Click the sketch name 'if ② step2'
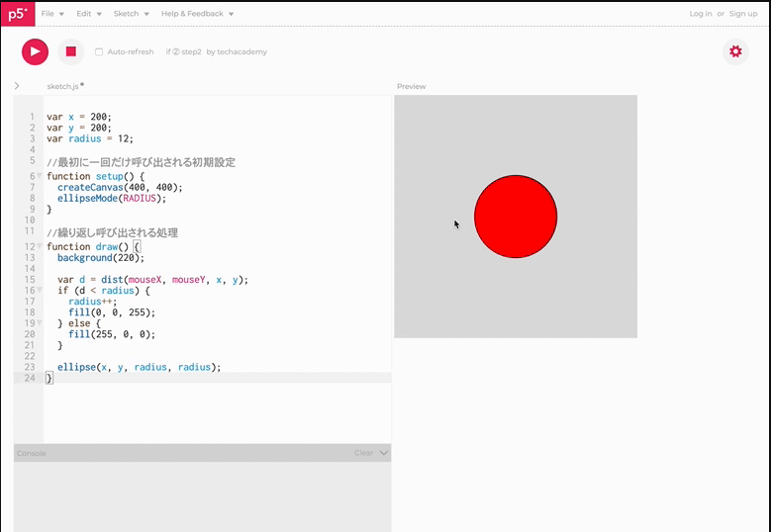Viewport: 771px width, 532px height. [184, 52]
